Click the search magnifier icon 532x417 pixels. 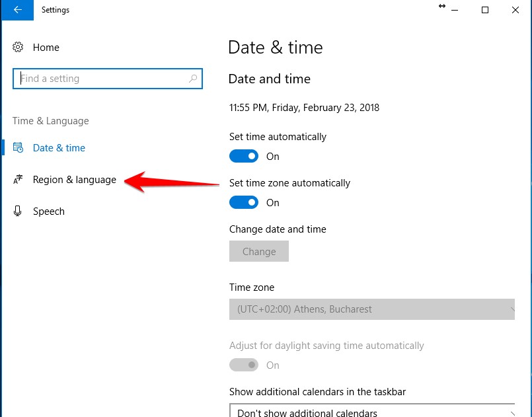click(193, 79)
